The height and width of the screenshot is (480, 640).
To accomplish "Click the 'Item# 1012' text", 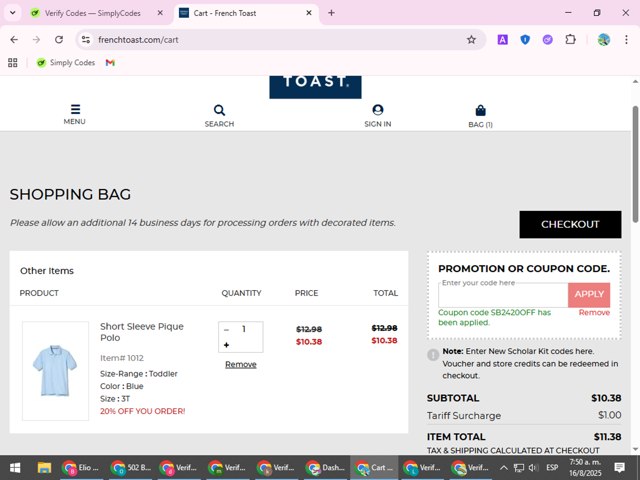I will tap(122, 358).
